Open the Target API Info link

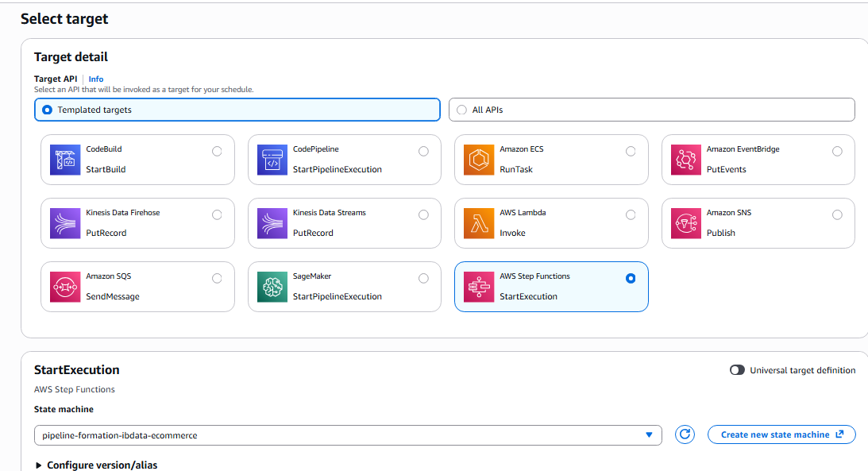pyautogui.click(x=96, y=79)
